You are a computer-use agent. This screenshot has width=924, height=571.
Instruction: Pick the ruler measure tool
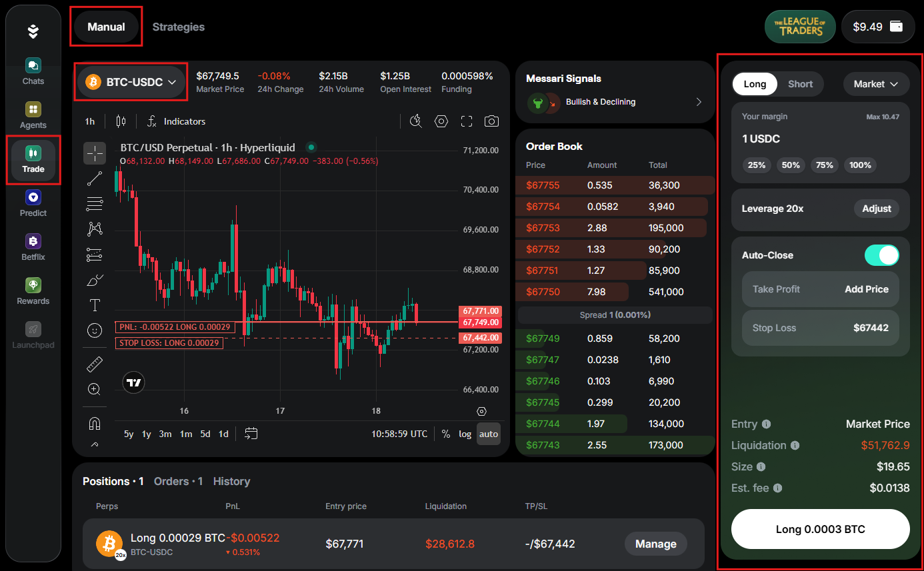95,364
